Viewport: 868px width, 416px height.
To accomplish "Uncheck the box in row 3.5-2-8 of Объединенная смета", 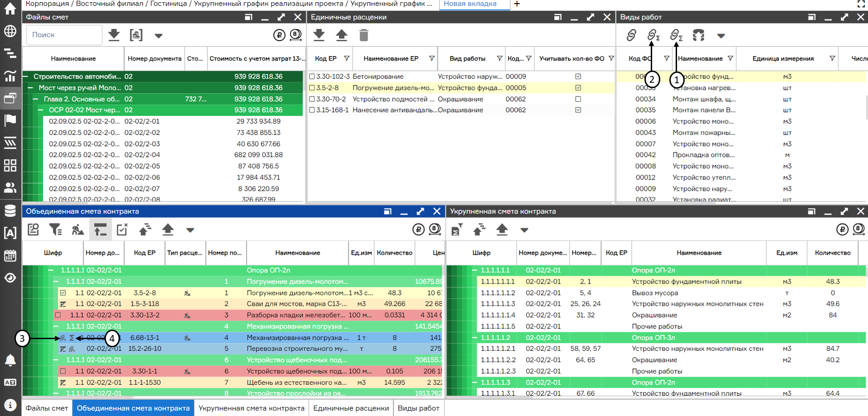I will coord(63,293).
